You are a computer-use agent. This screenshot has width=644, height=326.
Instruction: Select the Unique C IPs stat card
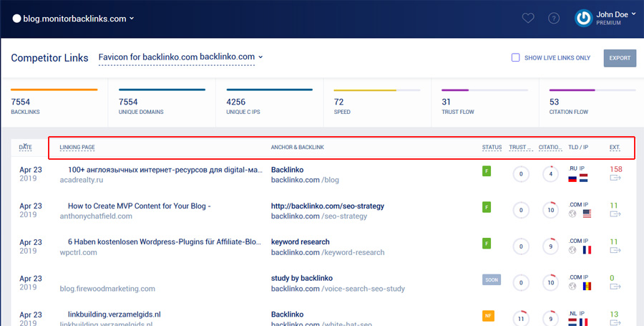(x=270, y=102)
